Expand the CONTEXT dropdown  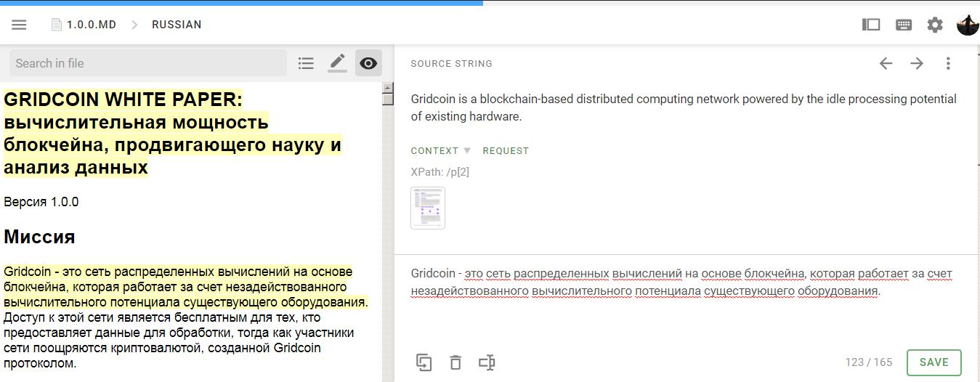[441, 151]
